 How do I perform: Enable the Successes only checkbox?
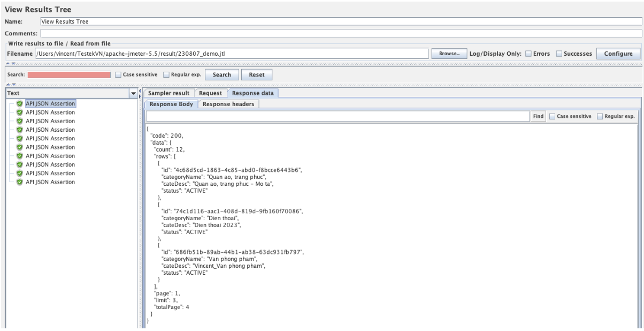click(559, 54)
